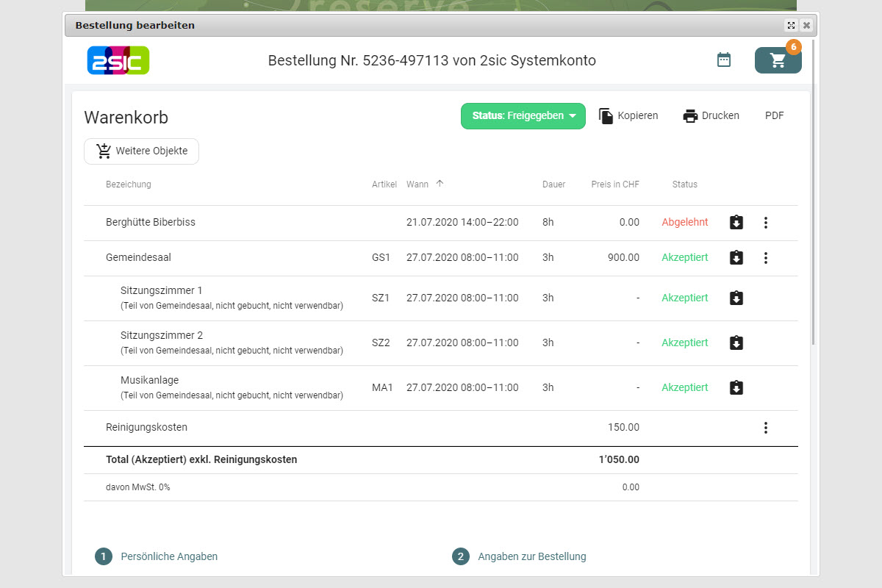Expand the Status: Freigegeben dropdown
The width and height of the screenshot is (882, 588).
[523, 115]
